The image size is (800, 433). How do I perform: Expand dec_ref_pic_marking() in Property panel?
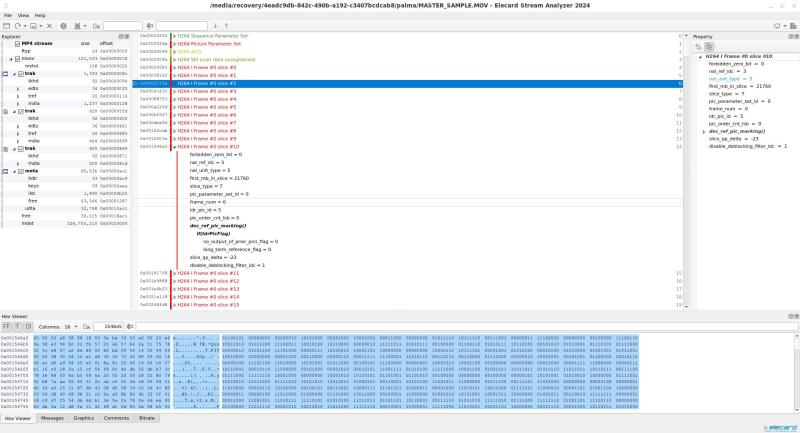point(704,132)
